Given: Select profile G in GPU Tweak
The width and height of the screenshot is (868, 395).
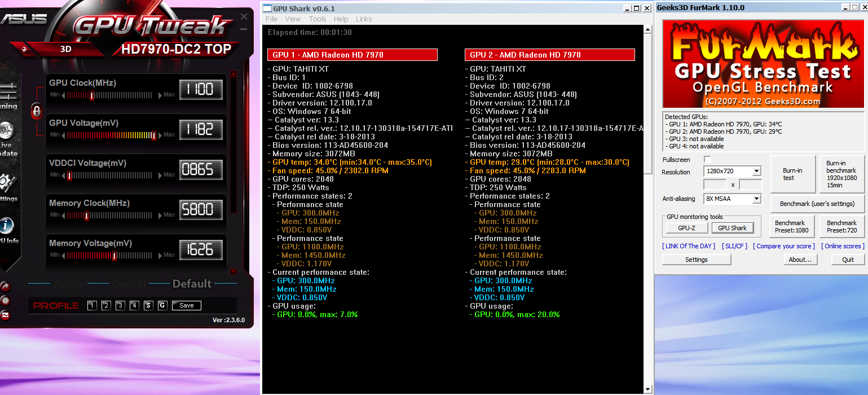Looking at the screenshot, I should pyautogui.click(x=162, y=305).
